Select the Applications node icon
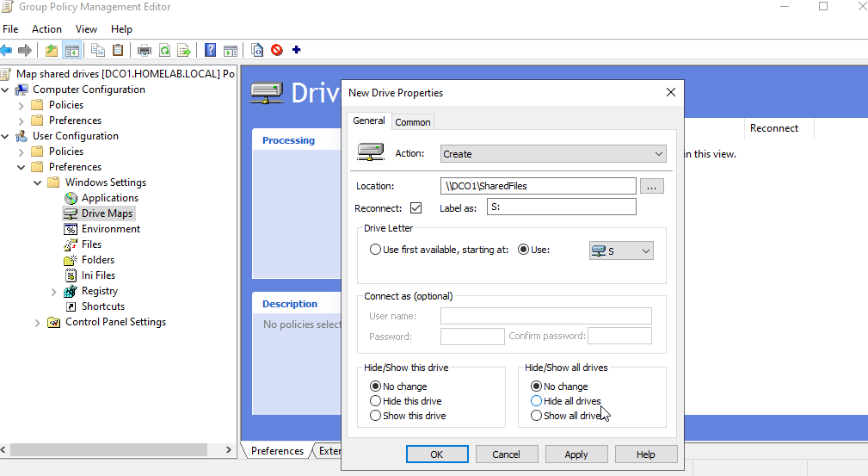Image resolution: width=868 pixels, height=476 pixels. pyautogui.click(x=71, y=198)
